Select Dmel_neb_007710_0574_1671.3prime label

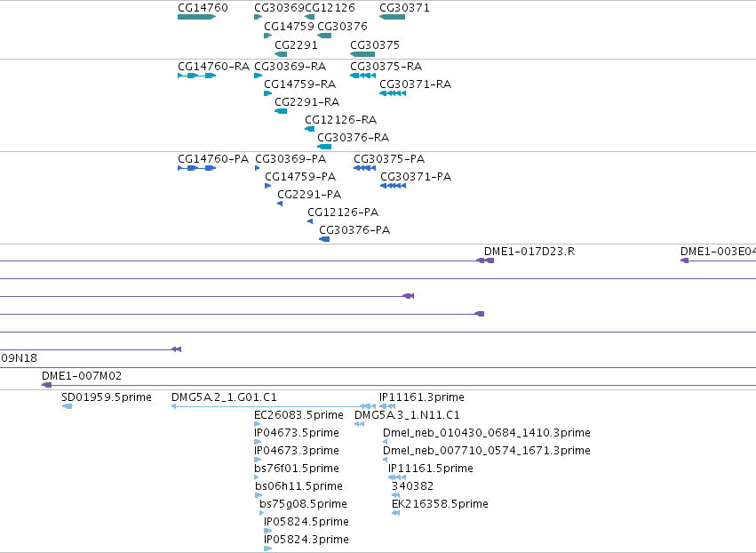[x=487, y=451]
